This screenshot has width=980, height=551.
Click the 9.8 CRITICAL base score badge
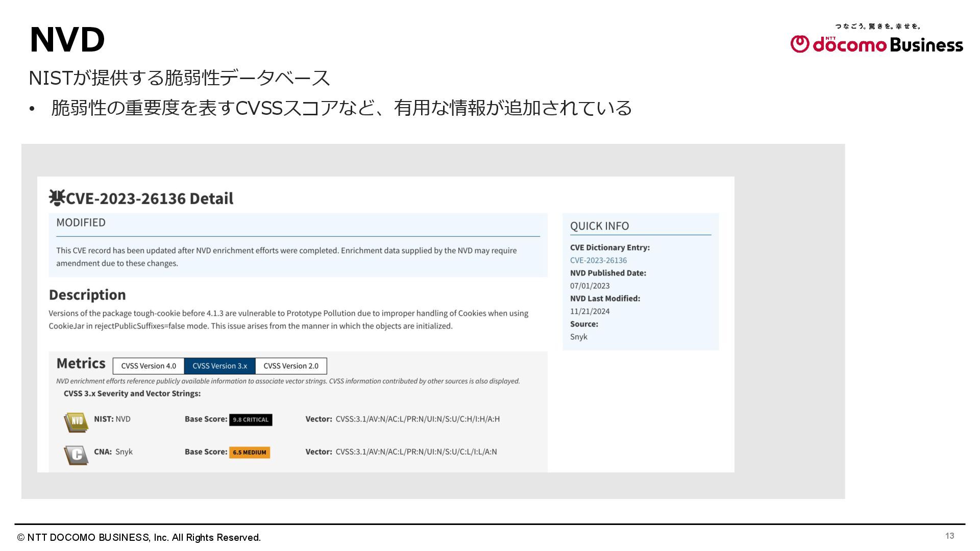(251, 419)
